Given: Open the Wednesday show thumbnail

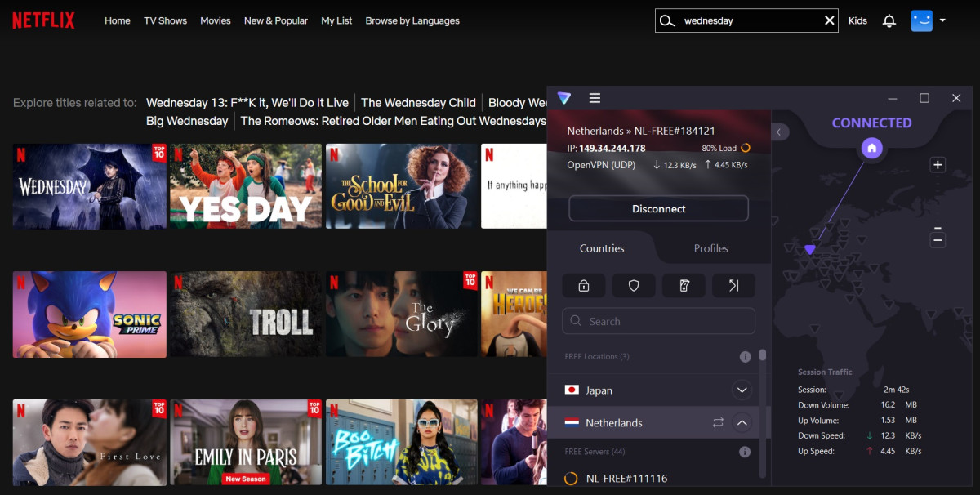Looking at the screenshot, I should click(90, 186).
